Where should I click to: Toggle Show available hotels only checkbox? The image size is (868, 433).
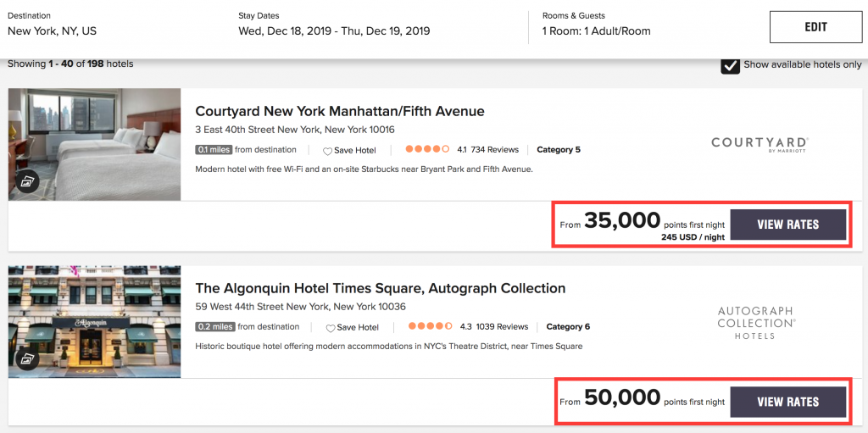tap(730, 65)
